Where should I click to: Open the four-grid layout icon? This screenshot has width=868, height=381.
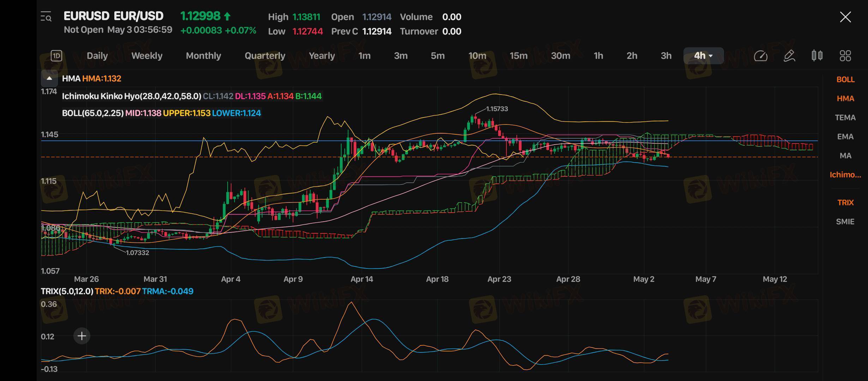coord(845,56)
